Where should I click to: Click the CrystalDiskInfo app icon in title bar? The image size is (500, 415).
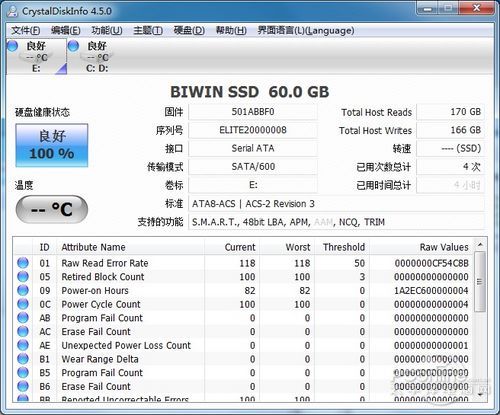(x=12, y=11)
